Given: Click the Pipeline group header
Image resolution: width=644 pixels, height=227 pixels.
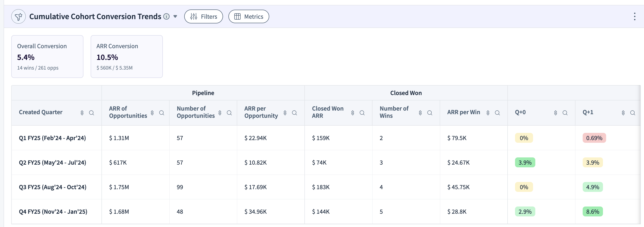Looking at the screenshot, I should tap(203, 93).
